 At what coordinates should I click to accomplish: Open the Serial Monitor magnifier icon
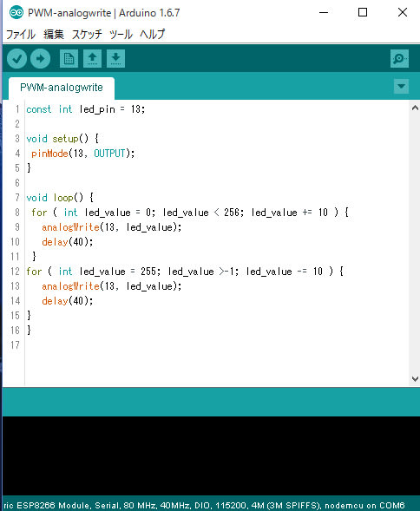pos(399,59)
